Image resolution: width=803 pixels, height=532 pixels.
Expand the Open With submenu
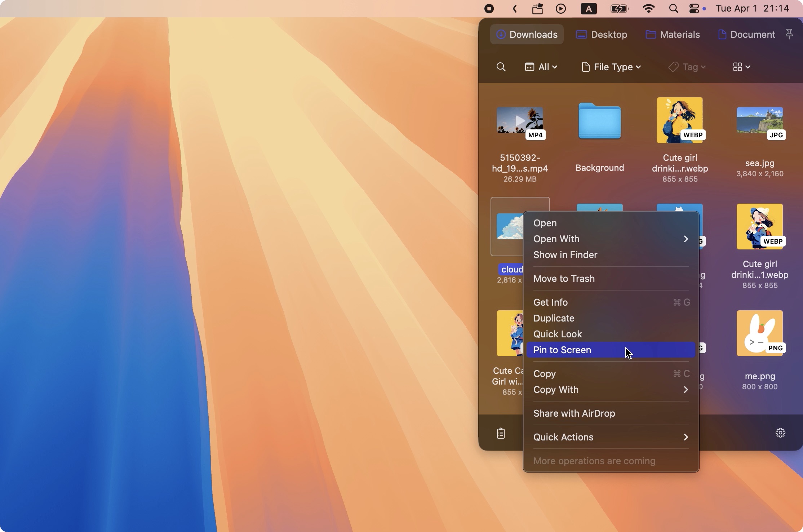pyautogui.click(x=556, y=239)
